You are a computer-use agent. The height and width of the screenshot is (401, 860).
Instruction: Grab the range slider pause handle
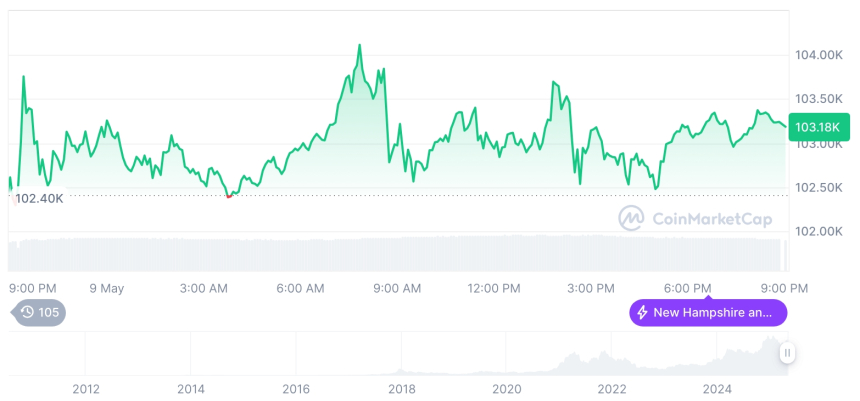788,353
